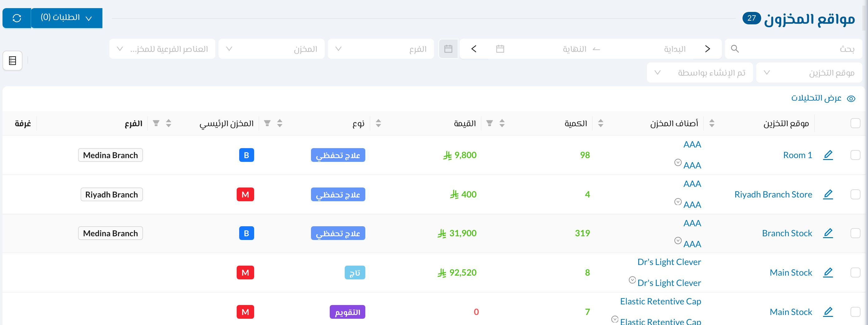Viewport: 868px width, 325px height.
Task: Select all rows header checkbox
Action: point(855,123)
